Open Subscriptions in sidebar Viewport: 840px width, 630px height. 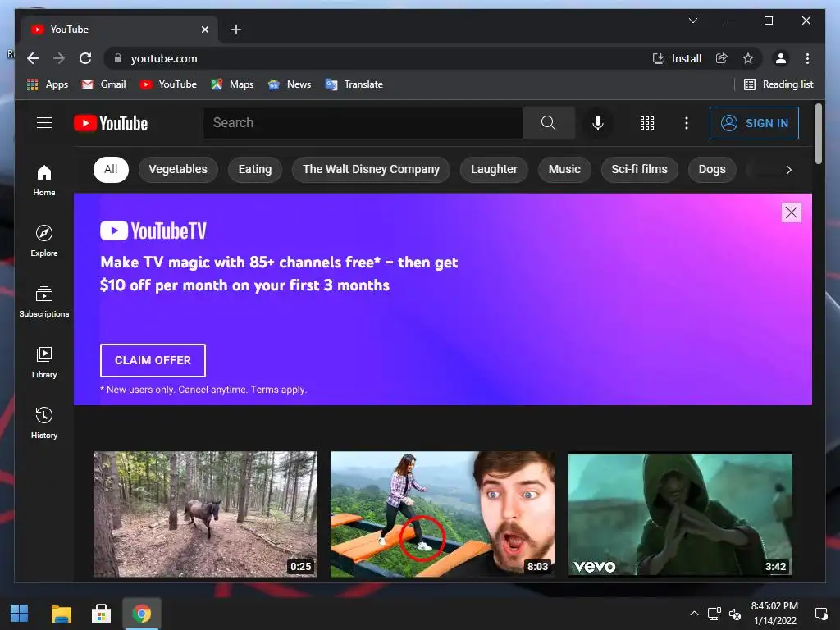click(x=44, y=302)
